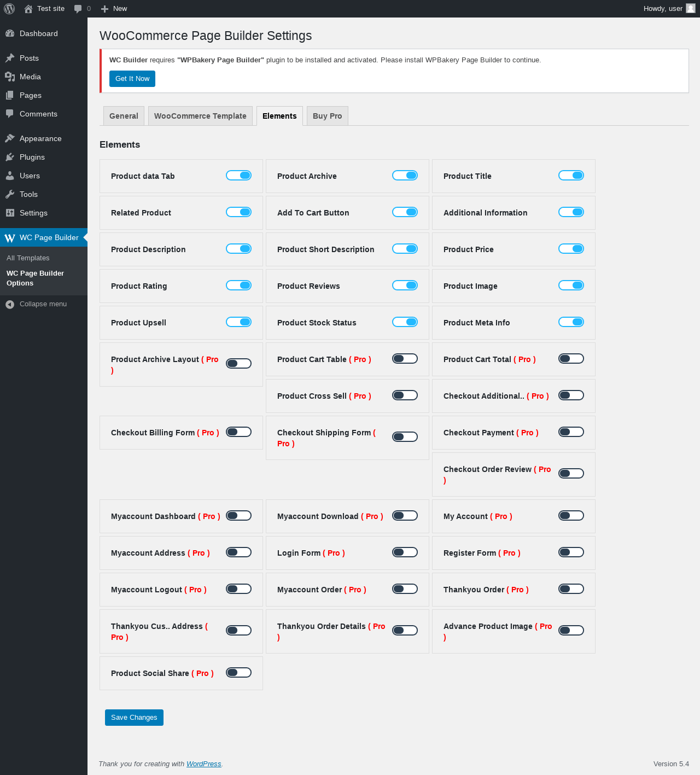The height and width of the screenshot is (775, 700).
Task: Turn on Checkout Payment toggle
Action: [x=571, y=432]
